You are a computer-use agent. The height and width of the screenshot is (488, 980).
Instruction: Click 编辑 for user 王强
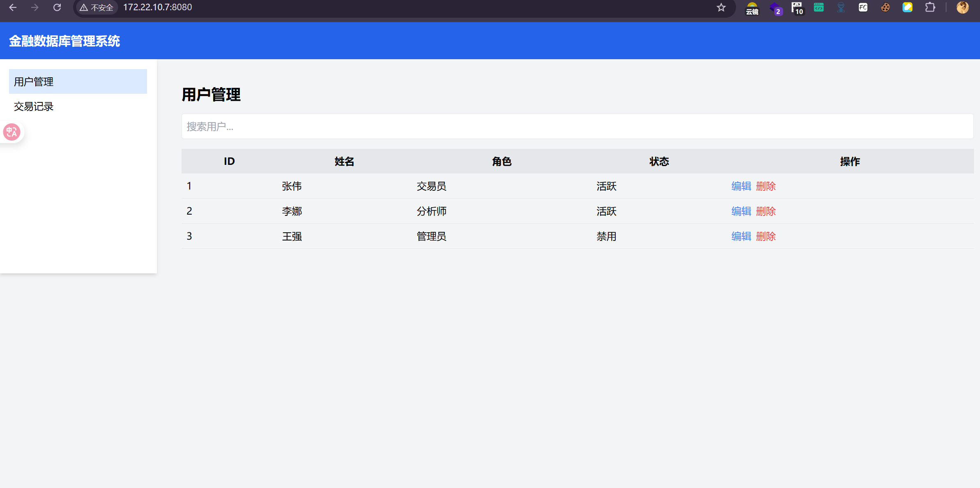click(741, 236)
